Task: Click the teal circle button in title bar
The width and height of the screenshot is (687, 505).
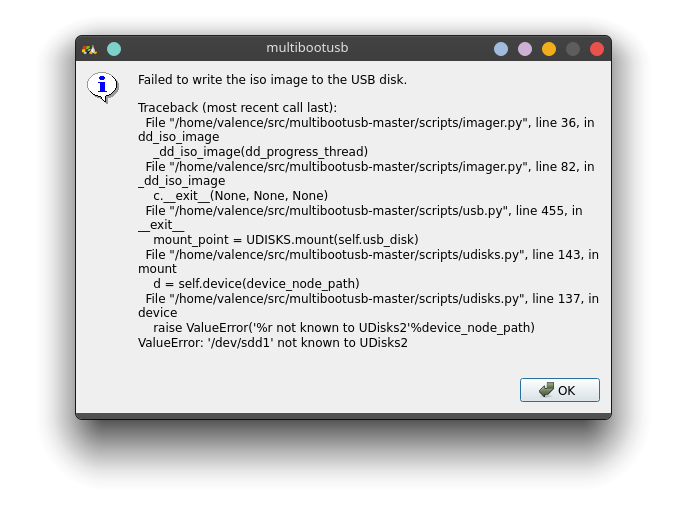Action: pyautogui.click(x=114, y=49)
